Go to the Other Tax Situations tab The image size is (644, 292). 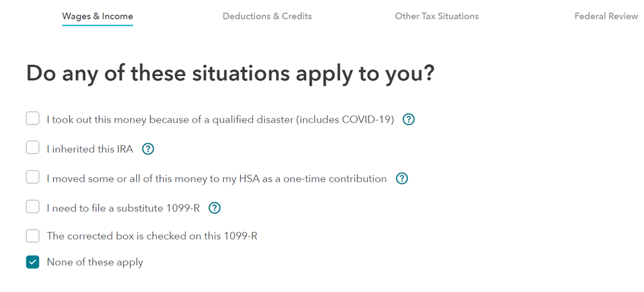pyautogui.click(x=437, y=16)
